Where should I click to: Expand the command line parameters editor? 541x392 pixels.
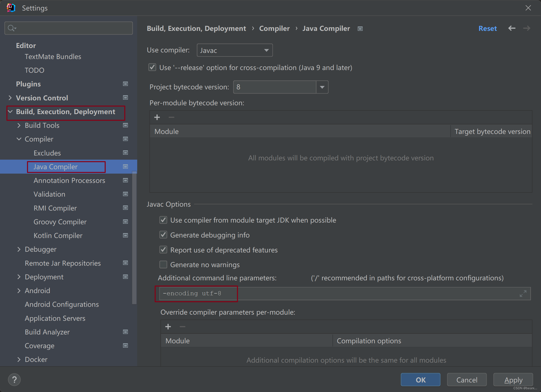[x=523, y=293]
